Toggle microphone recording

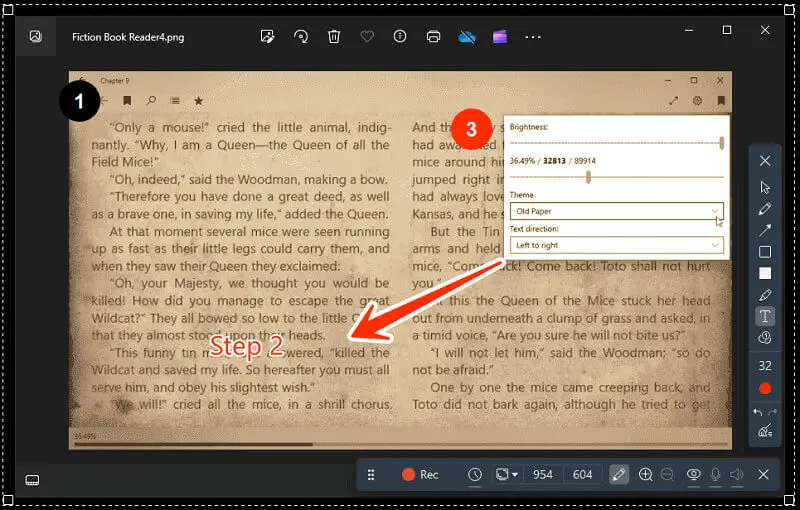coord(715,475)
